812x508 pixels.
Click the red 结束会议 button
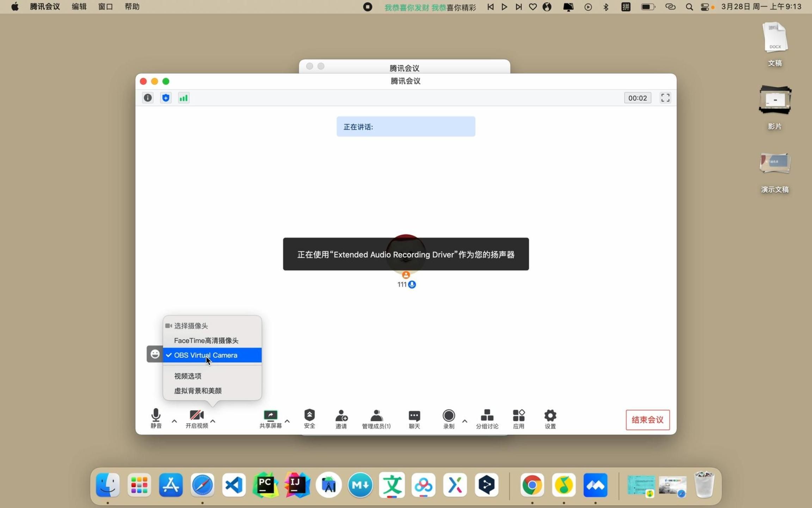(x=647, y=420)
